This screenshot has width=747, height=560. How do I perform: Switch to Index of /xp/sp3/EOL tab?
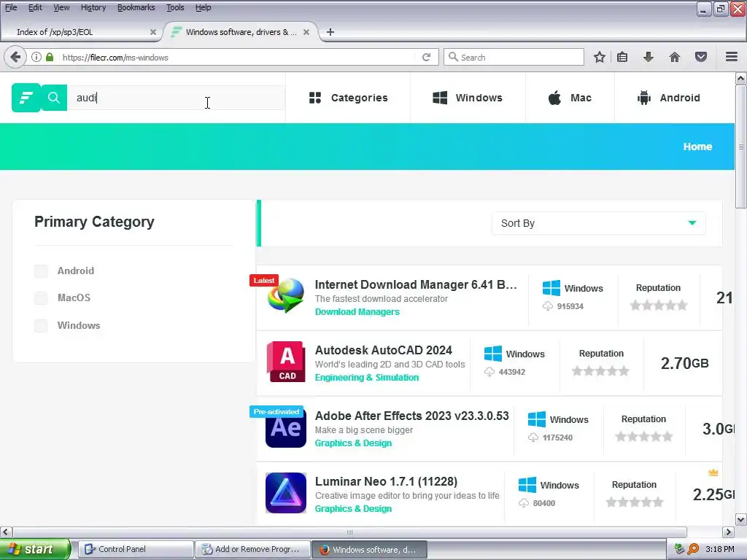[81, 32]
